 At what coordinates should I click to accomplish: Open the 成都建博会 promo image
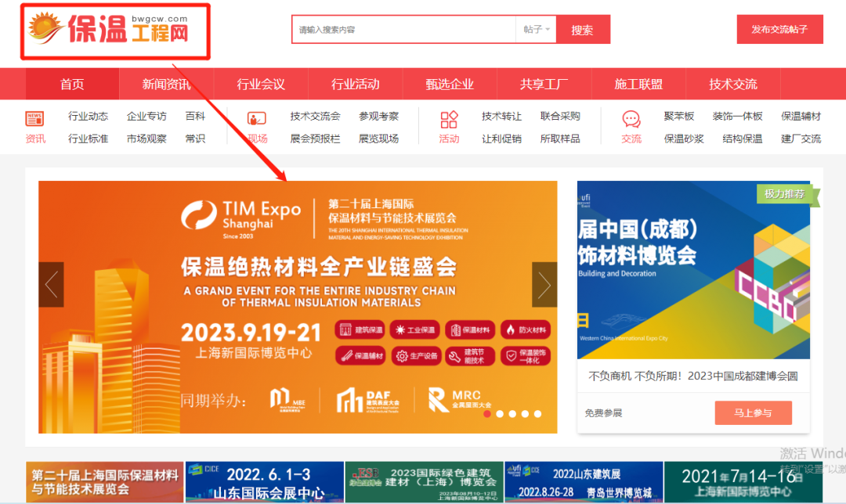click(x=693, y=269)
